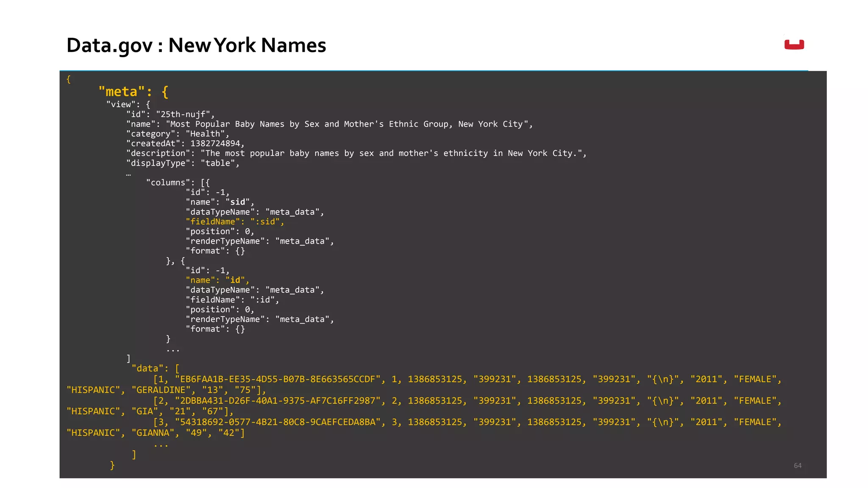Select the large "meta": { heading
Viewport: 868px width, 488px height.
pyautogui.click(x=134, y=92)
